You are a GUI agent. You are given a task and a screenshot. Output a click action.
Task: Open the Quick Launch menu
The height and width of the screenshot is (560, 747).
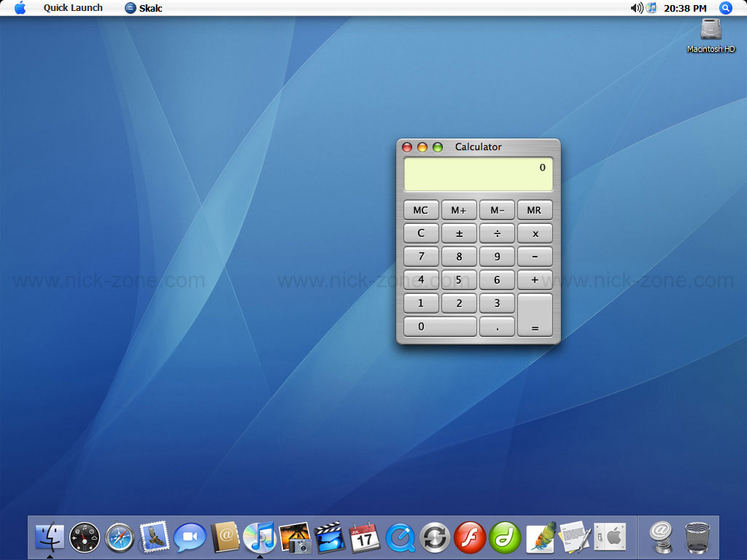coord(73,8)
